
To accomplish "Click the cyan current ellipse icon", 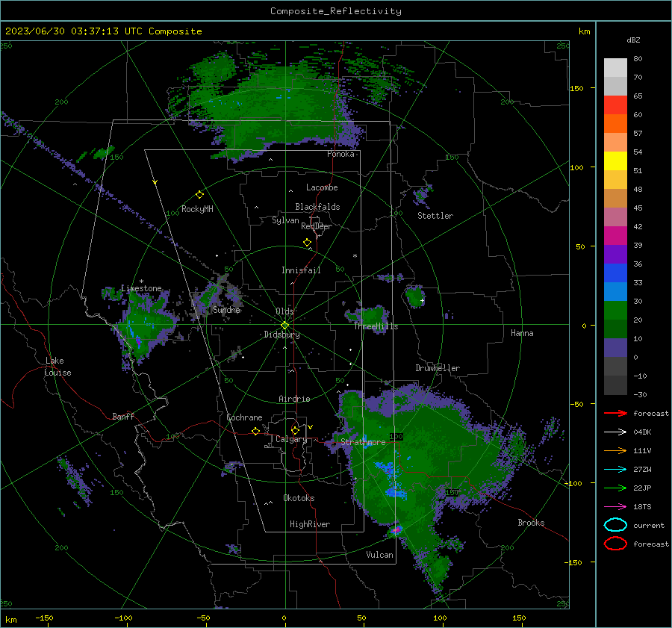I will [615, 525].
